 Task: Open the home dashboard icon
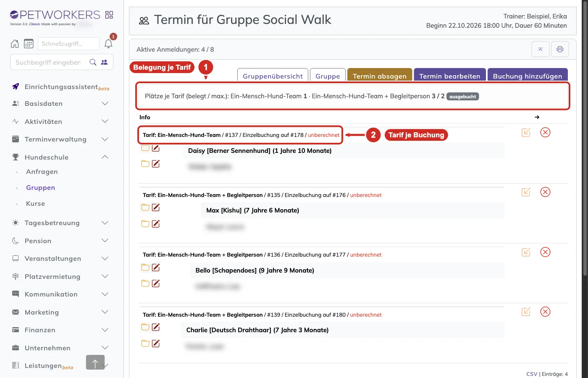click(x=15, y=44)
